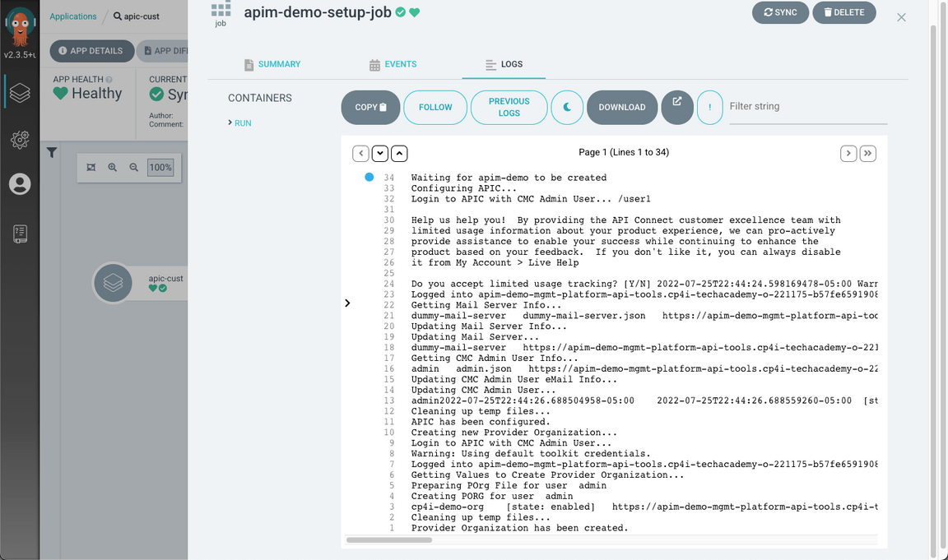The image size is (948, 560).
Task: Click the Filter string input field
Action: [x=806, y=107]
